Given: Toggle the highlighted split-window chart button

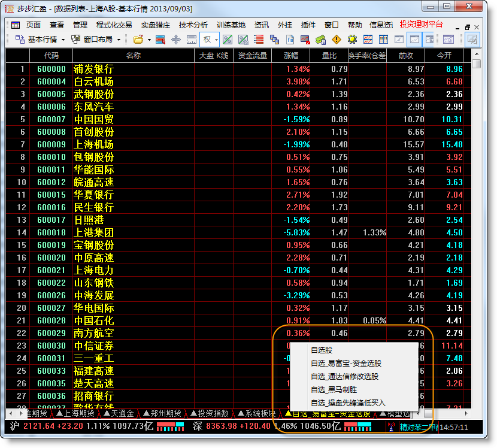Looking at the screenshot, I should click(x=429, y=40).
